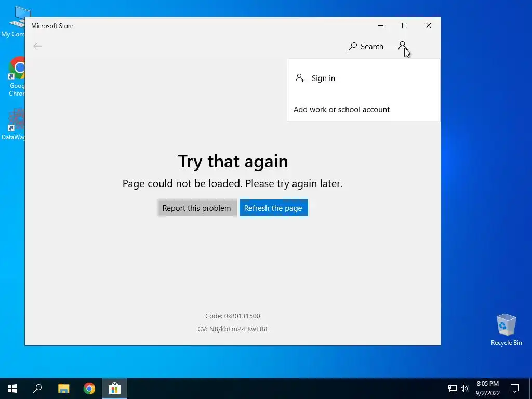Open the clock showing 8:05 PM
This screenshot has width=532, height=399.
[487, 389]
